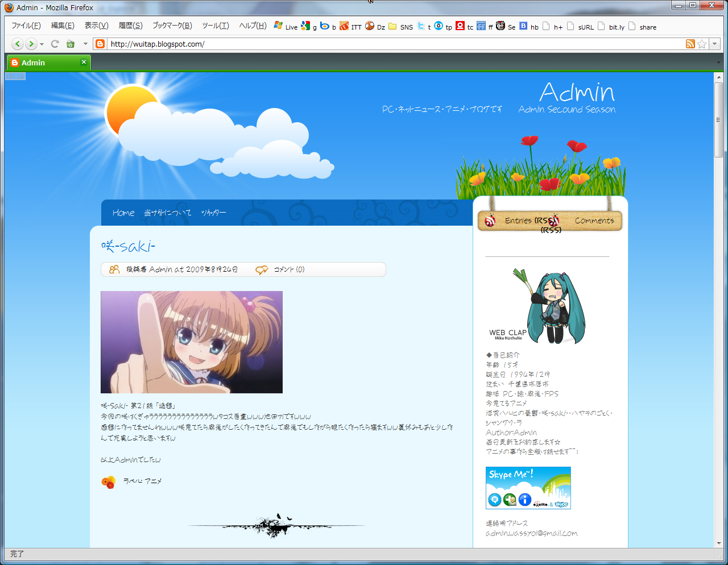The width and height of the screenshot is (728, 565).
Task: Add contact via green Skype plus icon
Action: click(510, 500)
